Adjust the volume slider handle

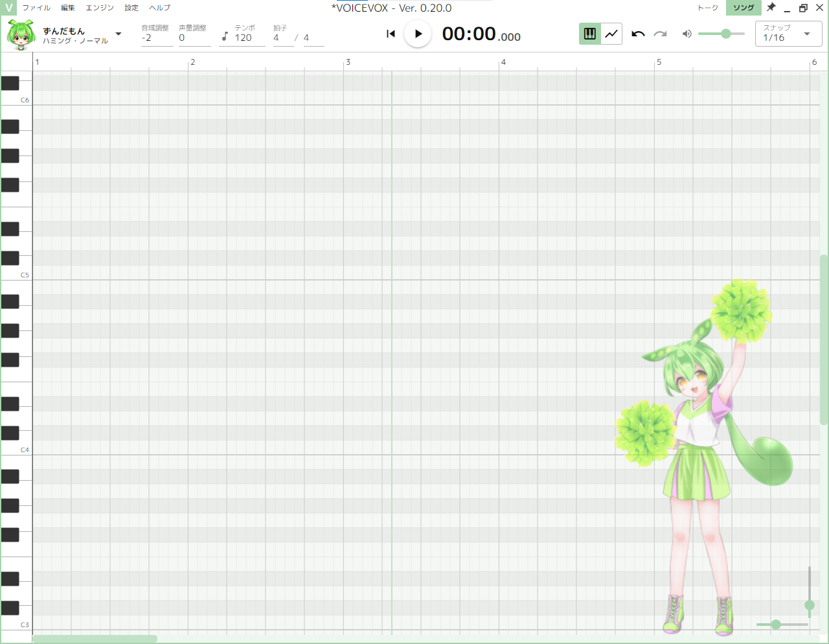tap(726, 34)
